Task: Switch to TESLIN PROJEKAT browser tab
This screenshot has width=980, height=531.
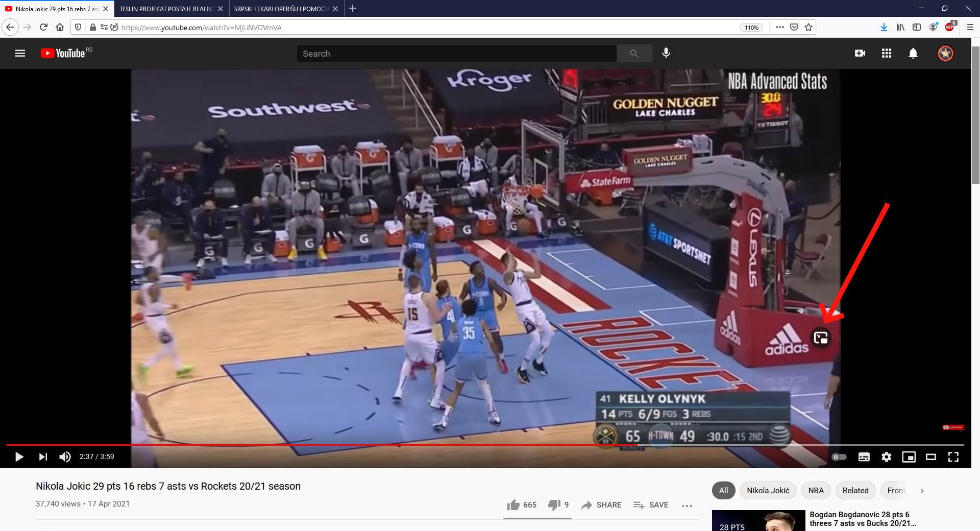Action: pyautogui.click(x=166, y=9)
